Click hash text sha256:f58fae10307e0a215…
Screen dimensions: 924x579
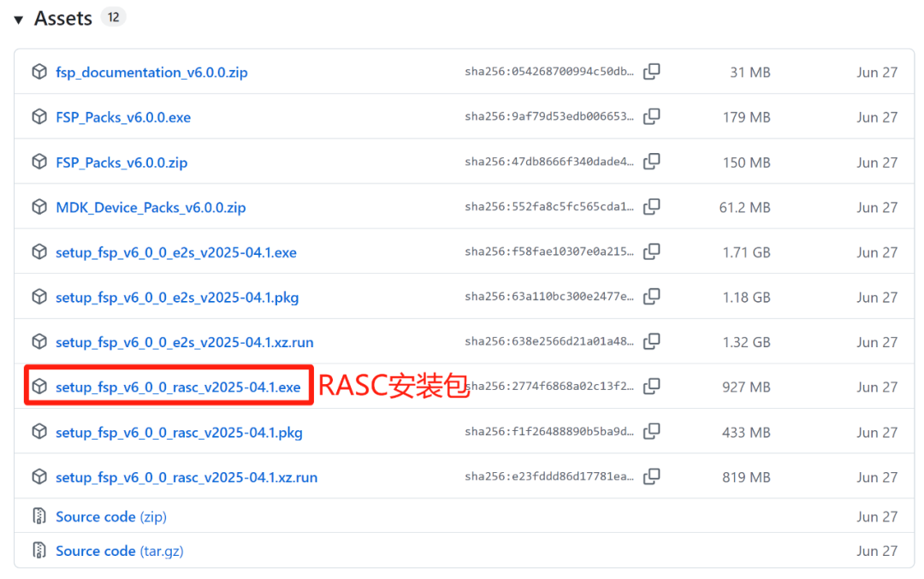tap(549, 251)
